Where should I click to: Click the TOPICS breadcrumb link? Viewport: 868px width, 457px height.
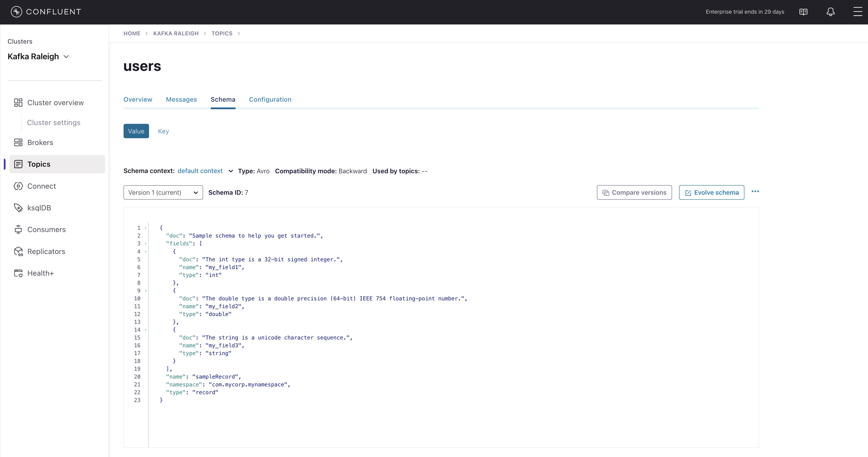(x=222, y=33)
